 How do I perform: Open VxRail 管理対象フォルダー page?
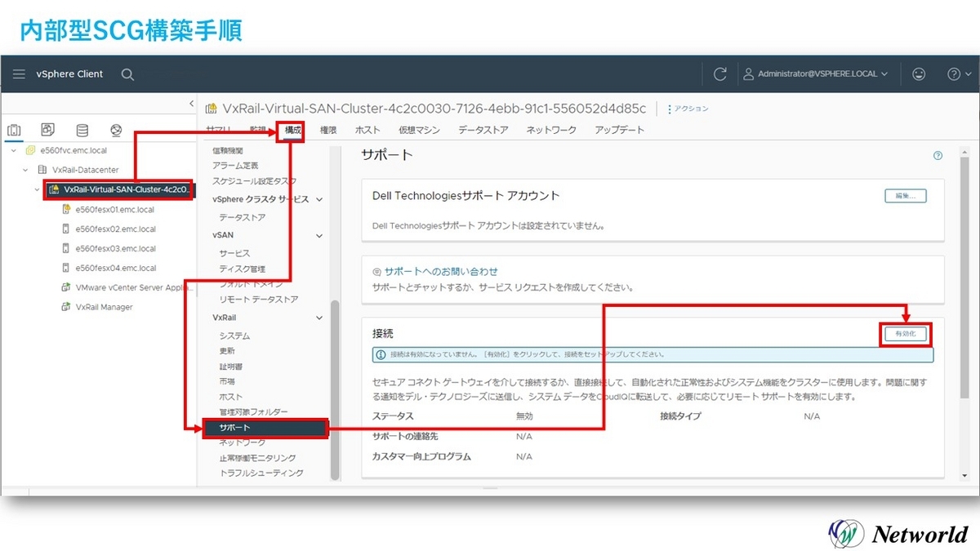pyautogui.click(x=253, y=412)
